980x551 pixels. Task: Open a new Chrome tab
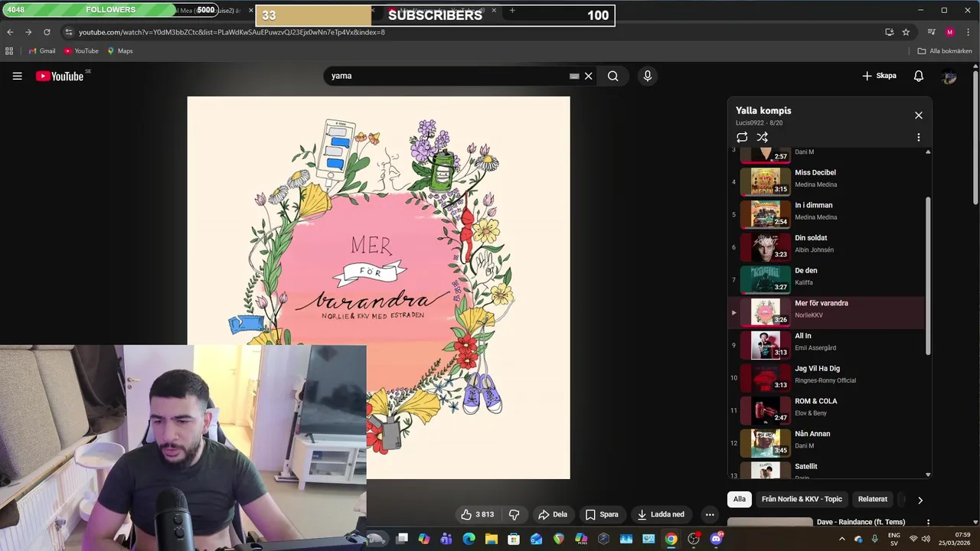click(x=512, y=10)
